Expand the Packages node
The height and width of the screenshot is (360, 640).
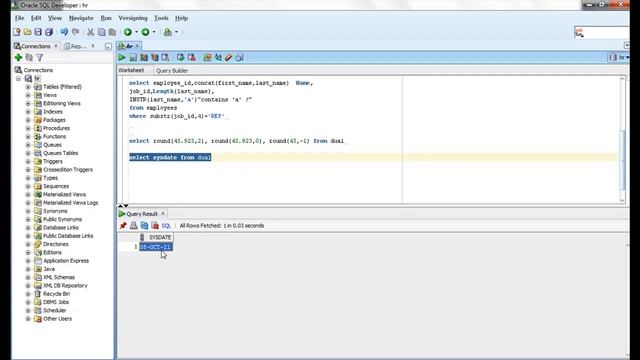(28, 120)
